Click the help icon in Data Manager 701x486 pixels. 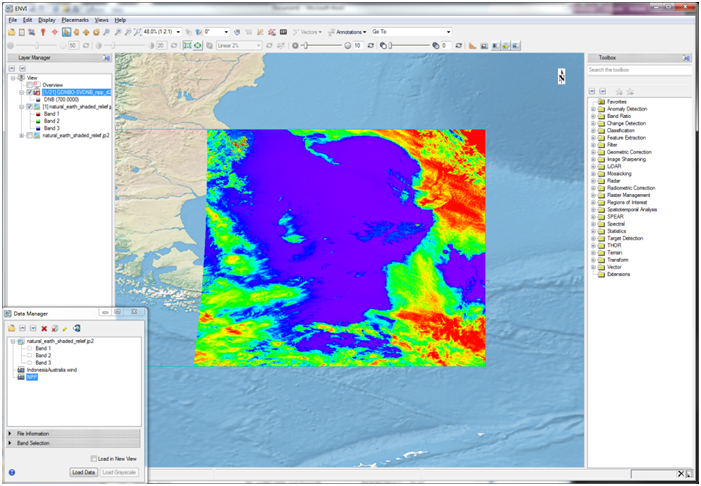click(x=12, y=472)
